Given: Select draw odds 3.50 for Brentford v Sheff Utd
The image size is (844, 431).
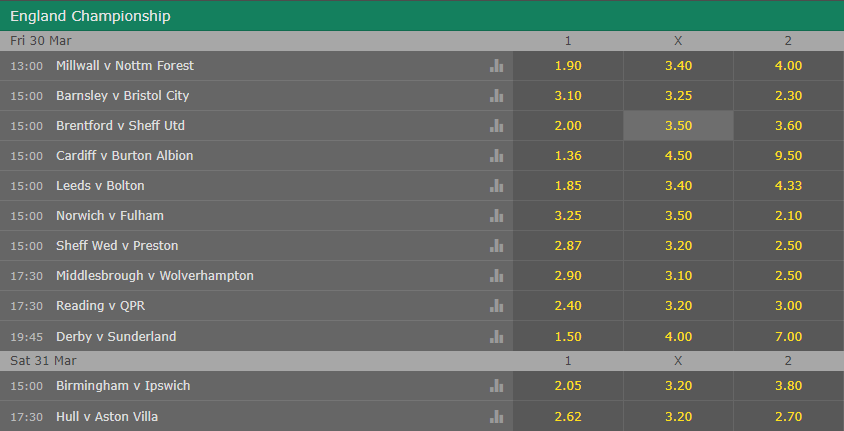Looking at the screenshot, I should [678, 126].
